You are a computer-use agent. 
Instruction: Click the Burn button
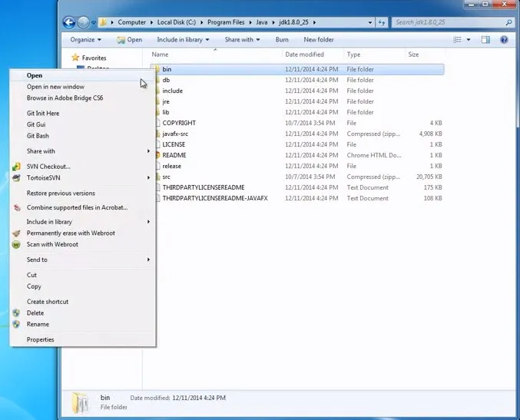click(282, 39)
